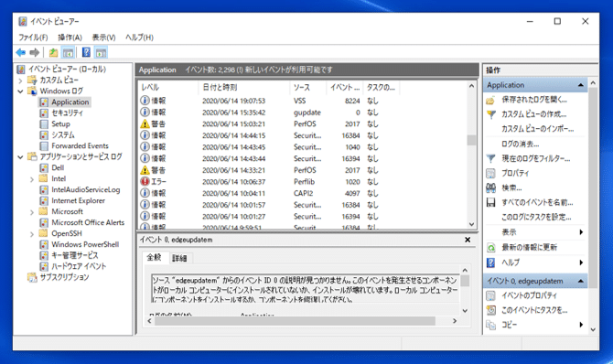Click the Forward arrow toolbar icon
The width and height of the screenshot is (613, 364).
click(35, 52)
